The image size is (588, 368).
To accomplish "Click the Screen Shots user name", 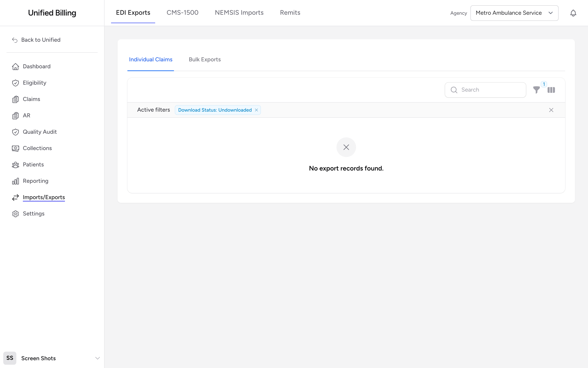I will click(x=38, y=358).
